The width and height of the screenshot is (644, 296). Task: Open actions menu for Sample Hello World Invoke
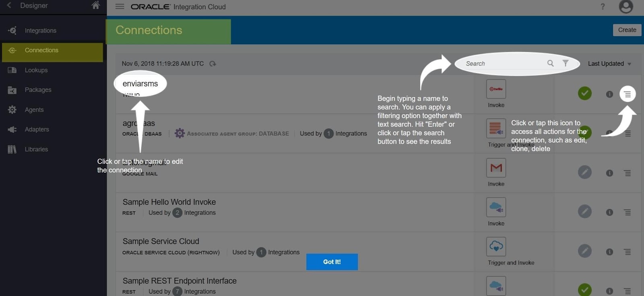627,212
